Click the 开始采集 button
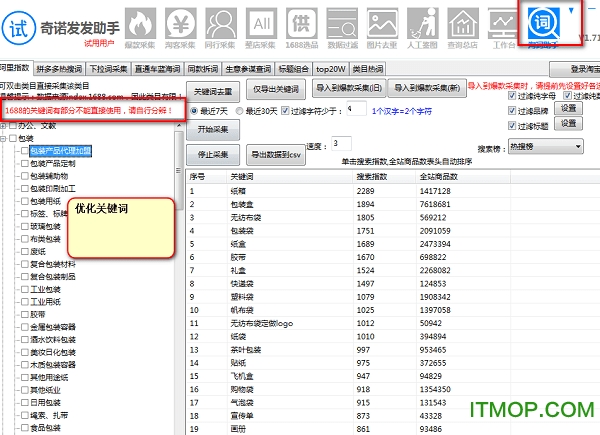 pos(214,129)
